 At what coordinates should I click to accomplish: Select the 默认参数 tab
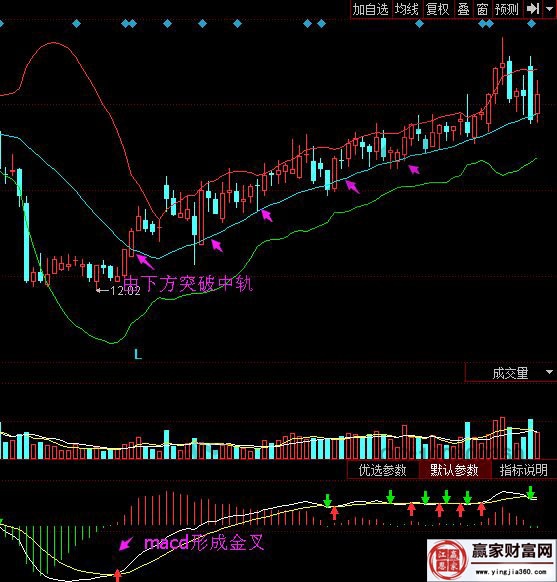pos(454,470)
